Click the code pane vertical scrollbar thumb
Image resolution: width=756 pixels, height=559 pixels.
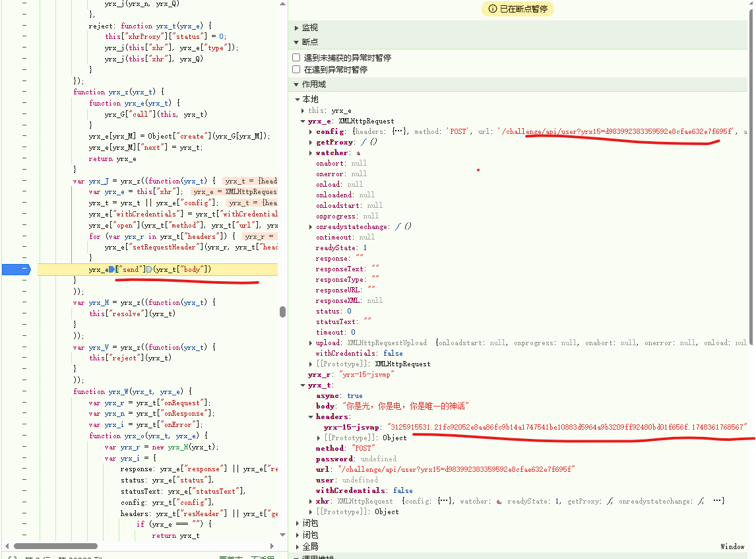pyautogui.click(x=283, y=312)
